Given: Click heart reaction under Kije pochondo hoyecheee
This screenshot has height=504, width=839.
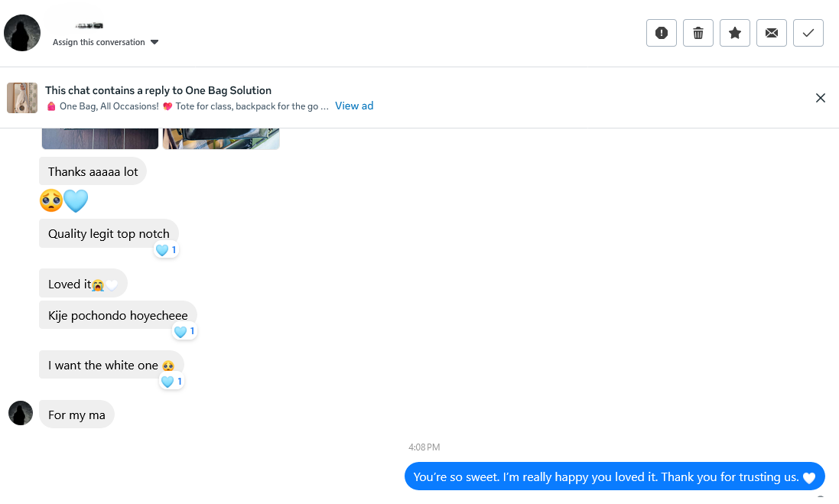Looking at the screenshot, I should click(184, 332).
